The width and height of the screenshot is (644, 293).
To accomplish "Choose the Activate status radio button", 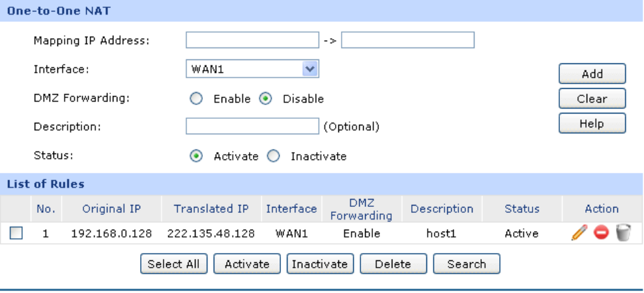I will tap(196, 156).
